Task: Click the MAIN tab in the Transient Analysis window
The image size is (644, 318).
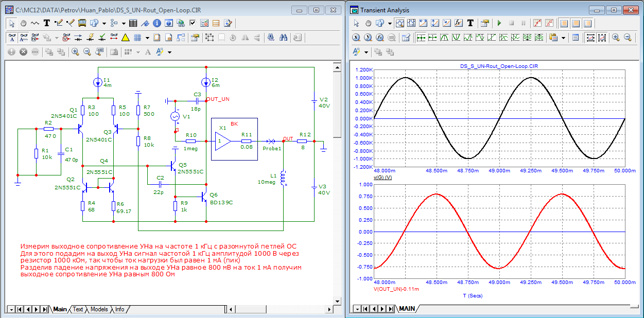Action: (x=407, y=309)
